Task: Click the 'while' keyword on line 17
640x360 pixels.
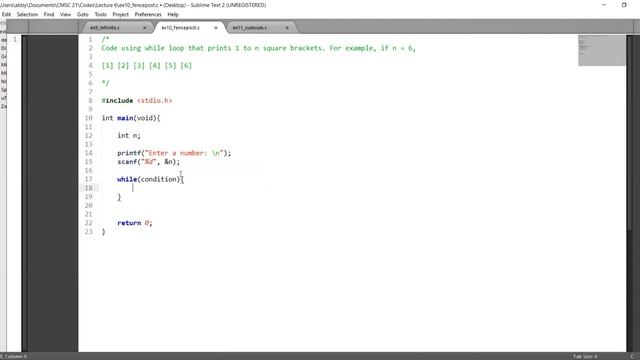Action: click(x=127, y=179)
